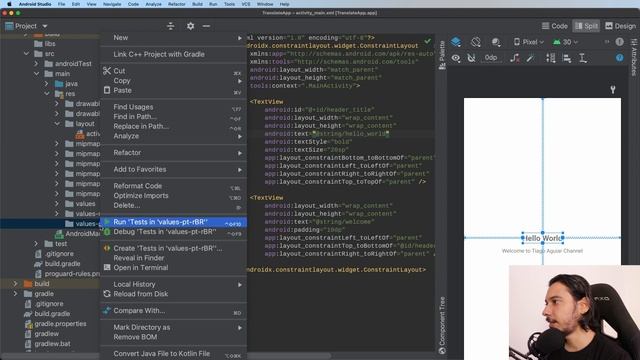This screenshot has height=360, width=640.
Task: Open the New submenu in context menu
Action: 173,38
